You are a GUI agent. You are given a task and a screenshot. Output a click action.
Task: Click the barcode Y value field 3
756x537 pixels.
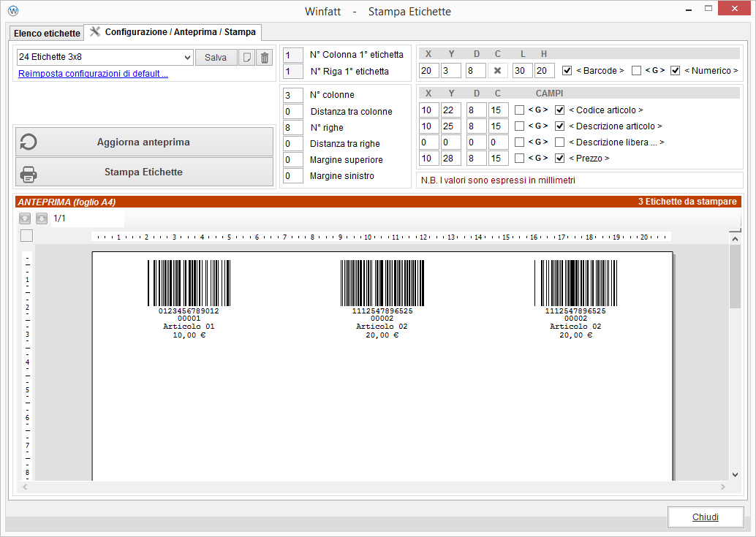click(x=451, y=71)
